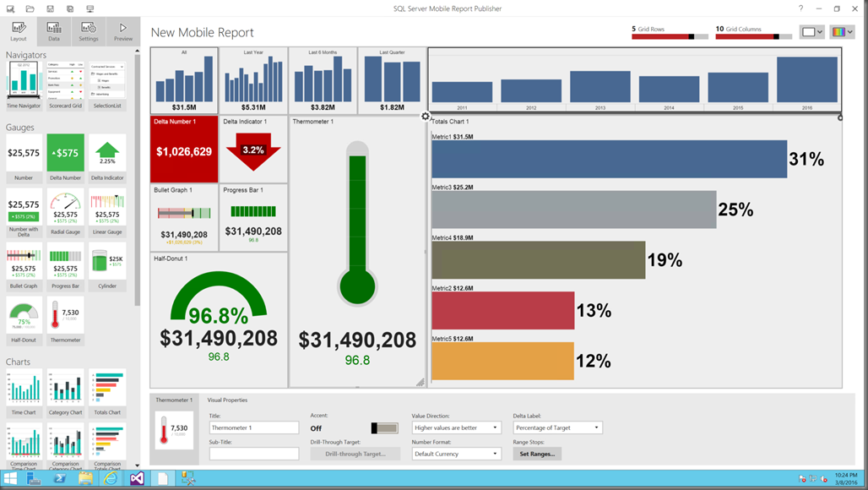Expand the color palette dropdown
Viewport: 868px width, 490px height.
tap(843, 32)
